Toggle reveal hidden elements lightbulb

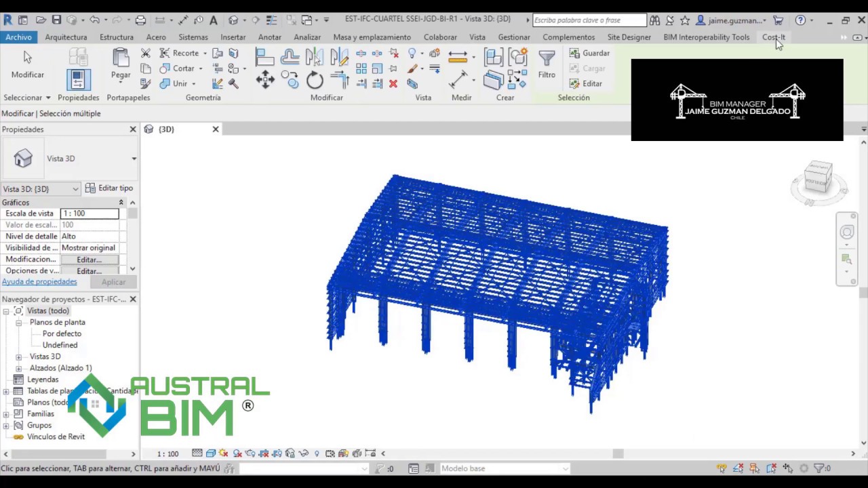[317, 453]
